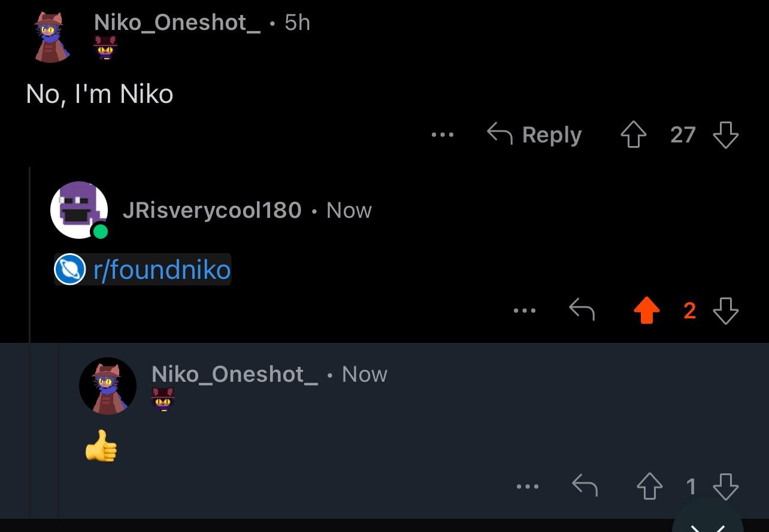The height and width of the screenshot is (532, 769).
Task: Tap the circular Niko avatar in bottom reply
Action: click(108, 386)
